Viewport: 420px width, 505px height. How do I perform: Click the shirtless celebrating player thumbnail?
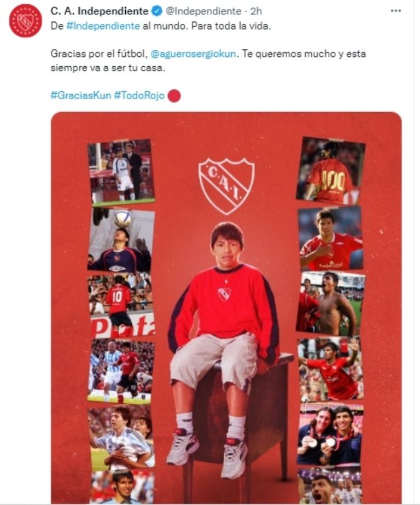[x=330, y=303]
